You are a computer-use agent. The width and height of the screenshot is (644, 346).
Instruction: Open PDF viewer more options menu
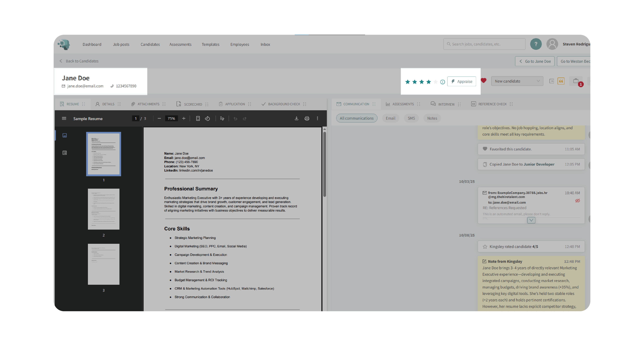pos(317,118)
